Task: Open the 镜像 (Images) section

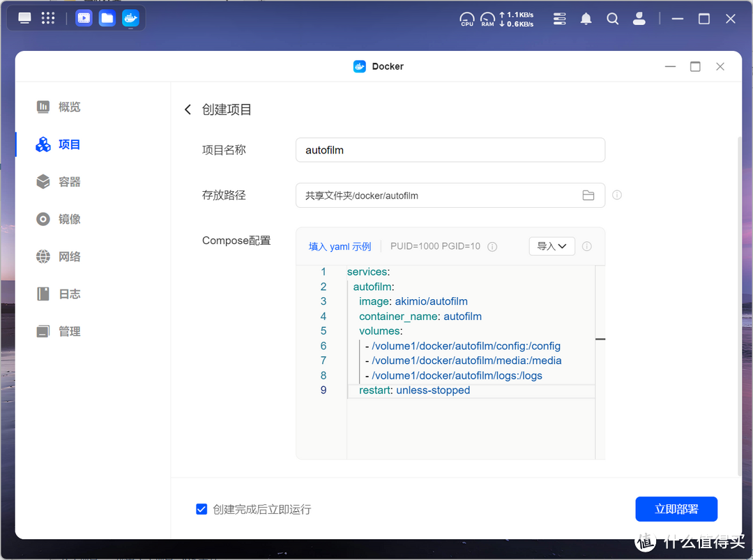Action: coord(69,219)
